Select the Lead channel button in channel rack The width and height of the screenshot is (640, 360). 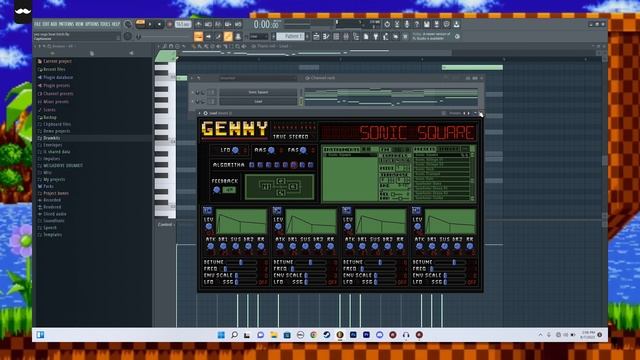click(258, 101)
